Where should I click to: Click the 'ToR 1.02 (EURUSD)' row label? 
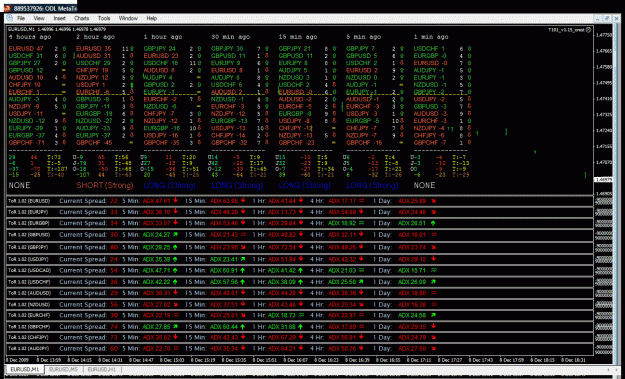(28, 201)
